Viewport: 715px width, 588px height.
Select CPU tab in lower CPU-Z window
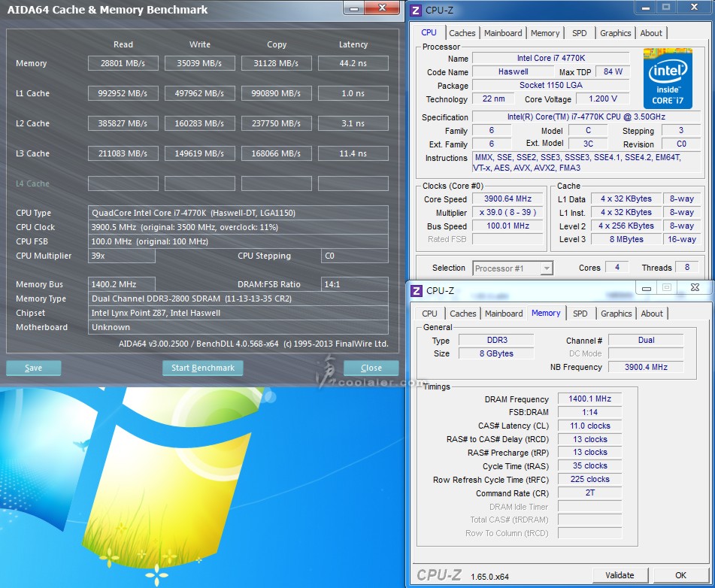point(429,314)
